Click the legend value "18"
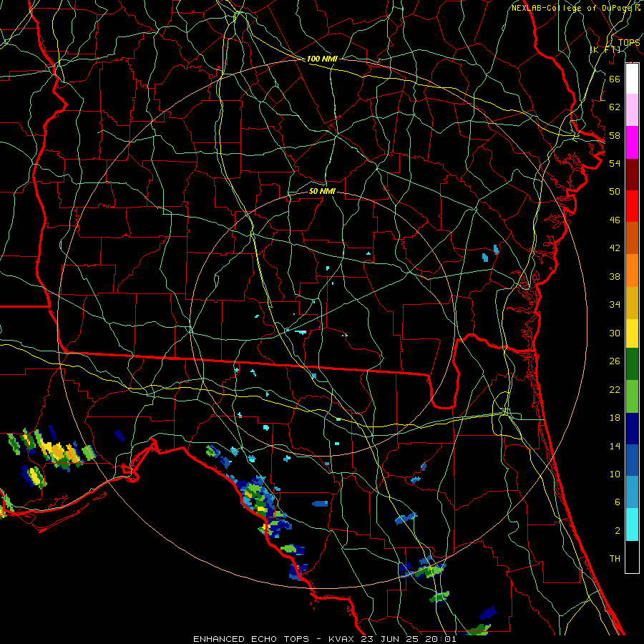 pyautogui.click(x=615, y=418)
